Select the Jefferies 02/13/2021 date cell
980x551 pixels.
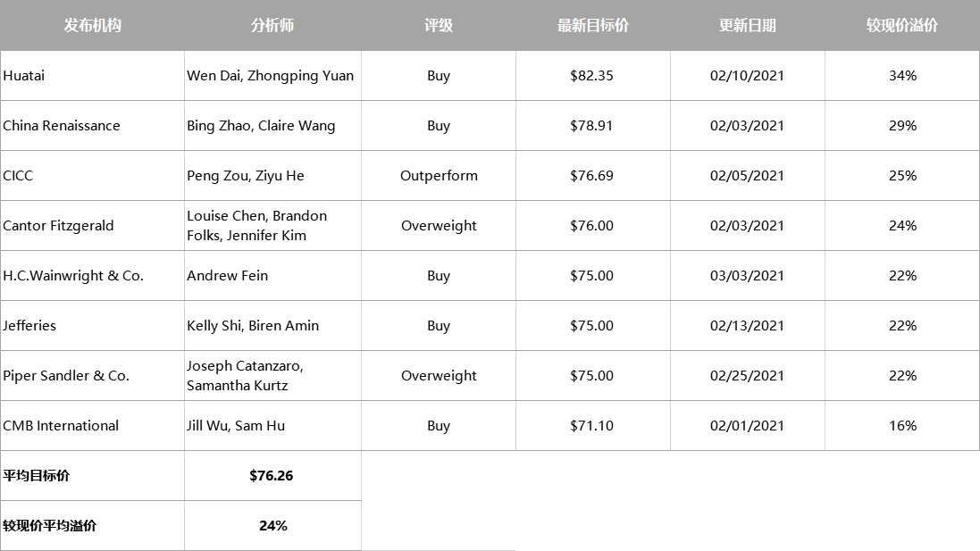pyautogui.click(x=748, y=325)
